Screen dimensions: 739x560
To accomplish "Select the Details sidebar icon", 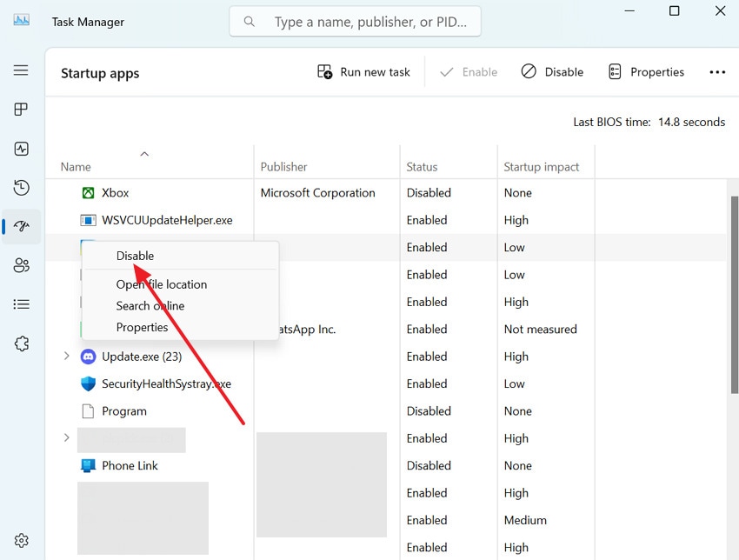I will coord(21,304).
